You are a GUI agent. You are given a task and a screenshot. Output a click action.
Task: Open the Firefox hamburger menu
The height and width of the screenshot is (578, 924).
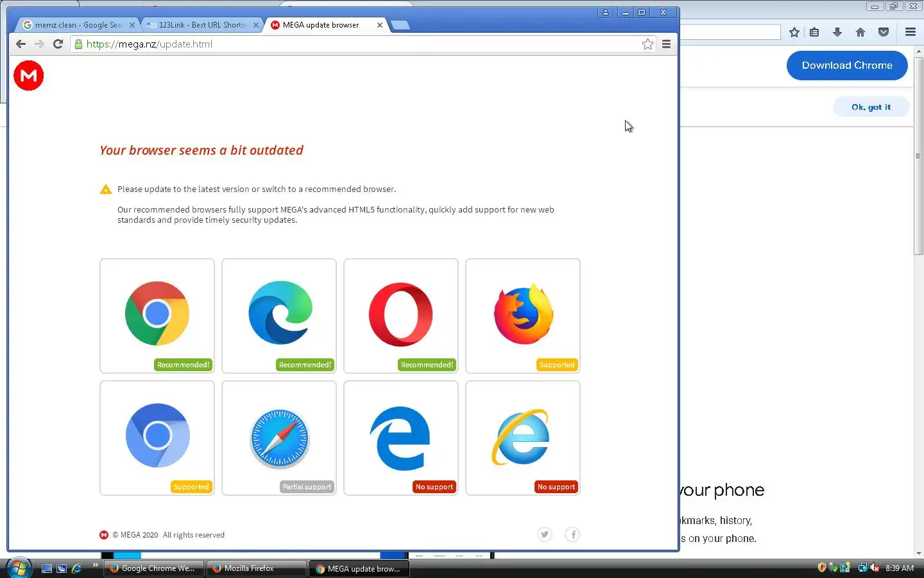pos(910,32)
